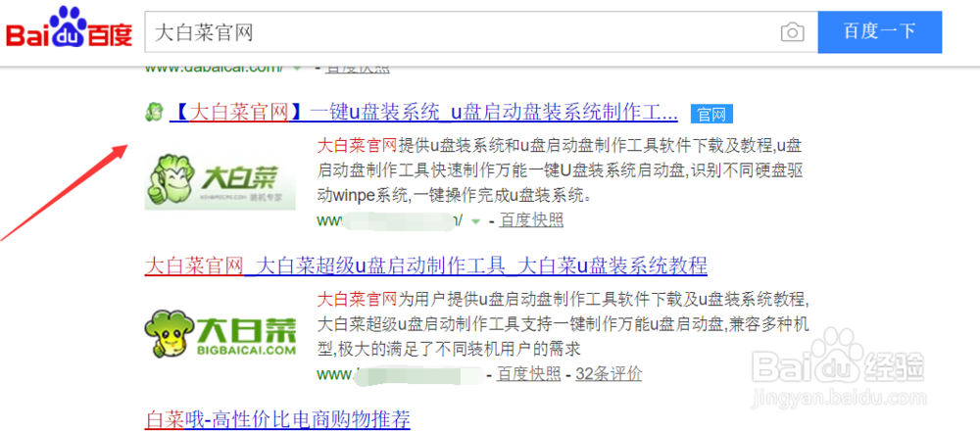Click the blurred URL under first result

tap(391, 220)
